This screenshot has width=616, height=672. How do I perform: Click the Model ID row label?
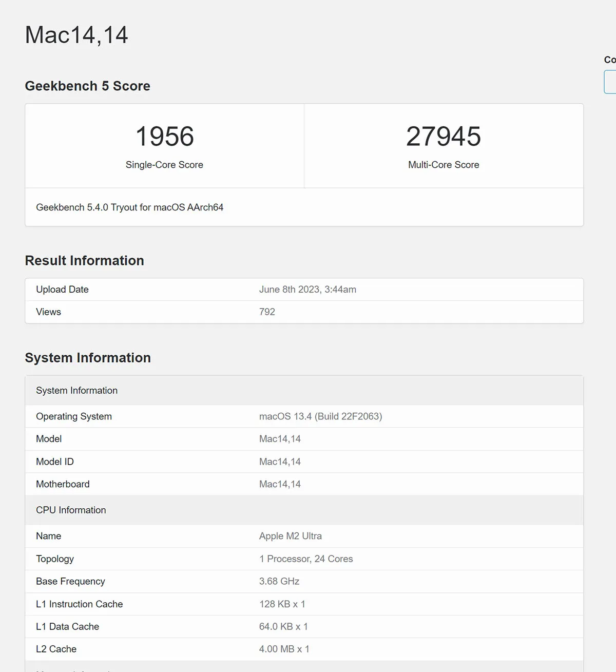coord(55,462)
